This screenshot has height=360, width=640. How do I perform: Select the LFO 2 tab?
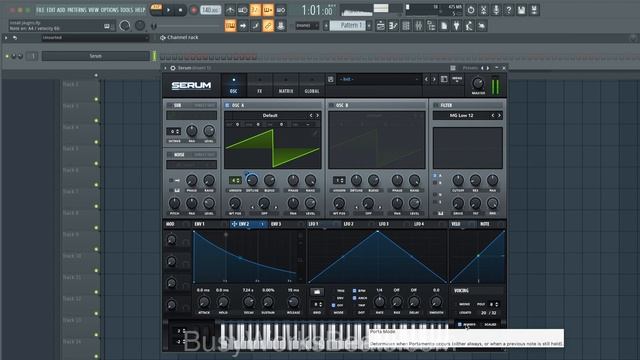click(358, 224)
